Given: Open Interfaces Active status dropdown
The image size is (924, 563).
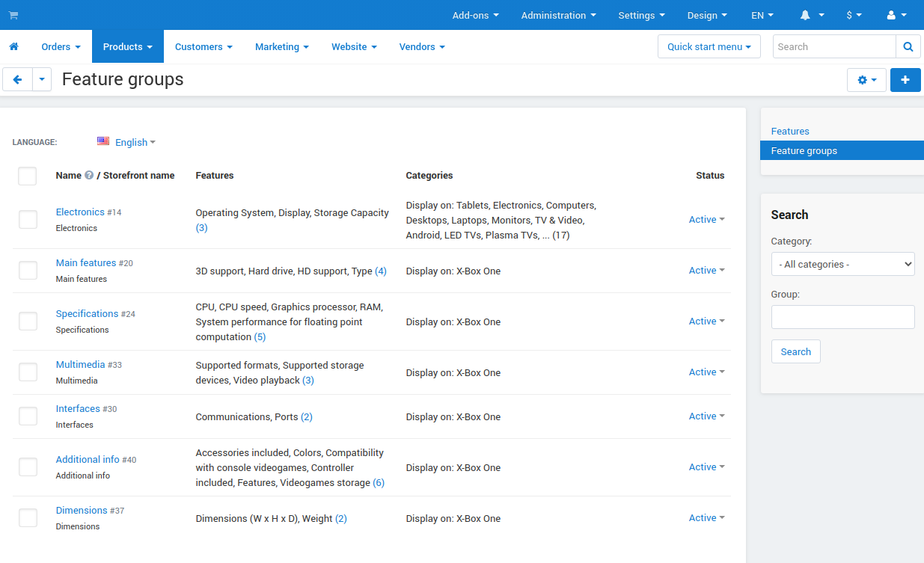Looking at the screenshot, I should pos(706,416).
